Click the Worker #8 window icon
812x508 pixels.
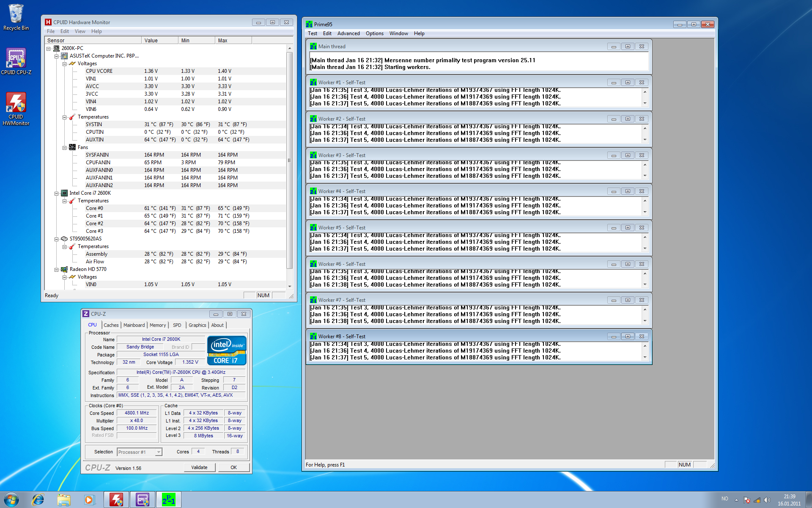point(313,336)
